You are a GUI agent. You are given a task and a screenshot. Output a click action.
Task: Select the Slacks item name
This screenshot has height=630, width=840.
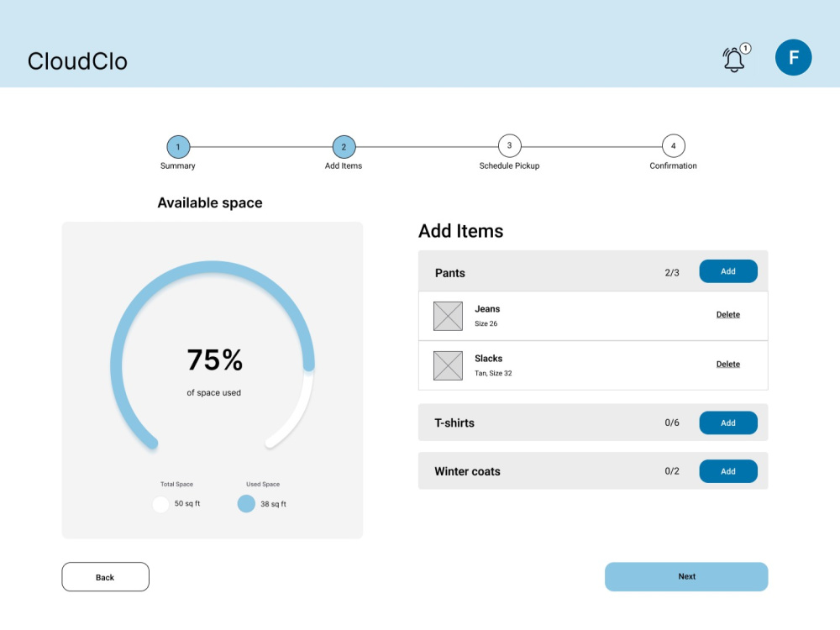coord(489,359)
